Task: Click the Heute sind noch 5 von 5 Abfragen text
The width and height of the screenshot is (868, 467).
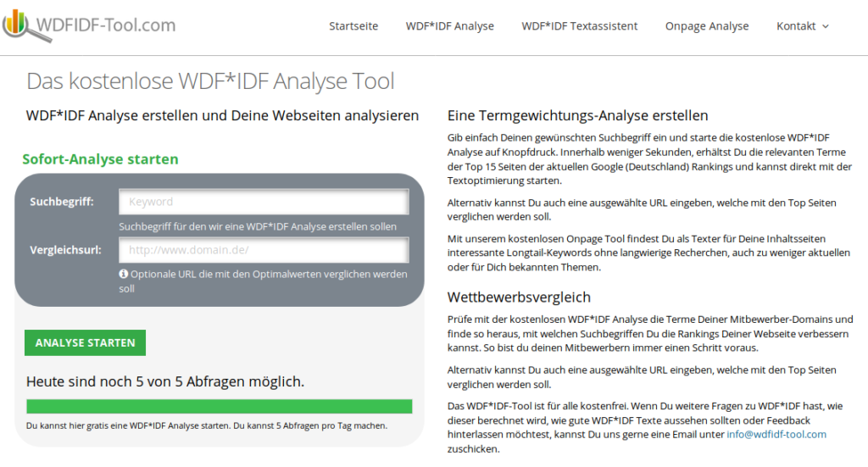Action: (165, 381)
